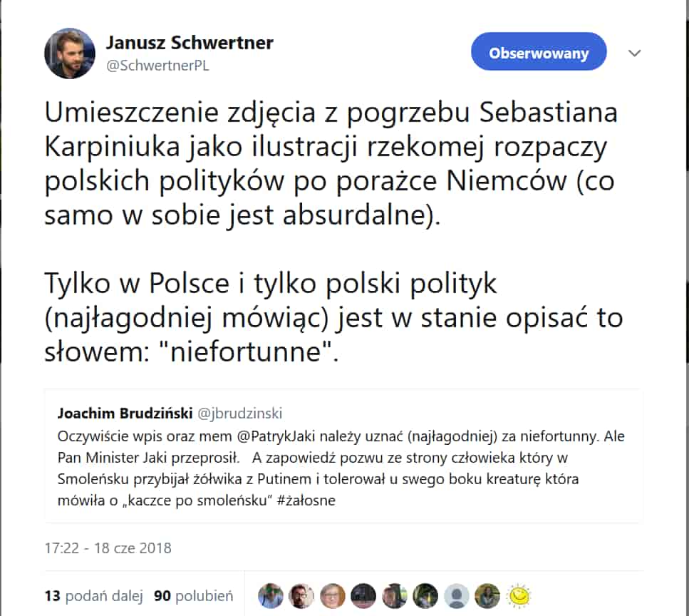Open the @SchwertnerPL handle
The height and width of the screenshot is (616, 689).
[157, 66]
